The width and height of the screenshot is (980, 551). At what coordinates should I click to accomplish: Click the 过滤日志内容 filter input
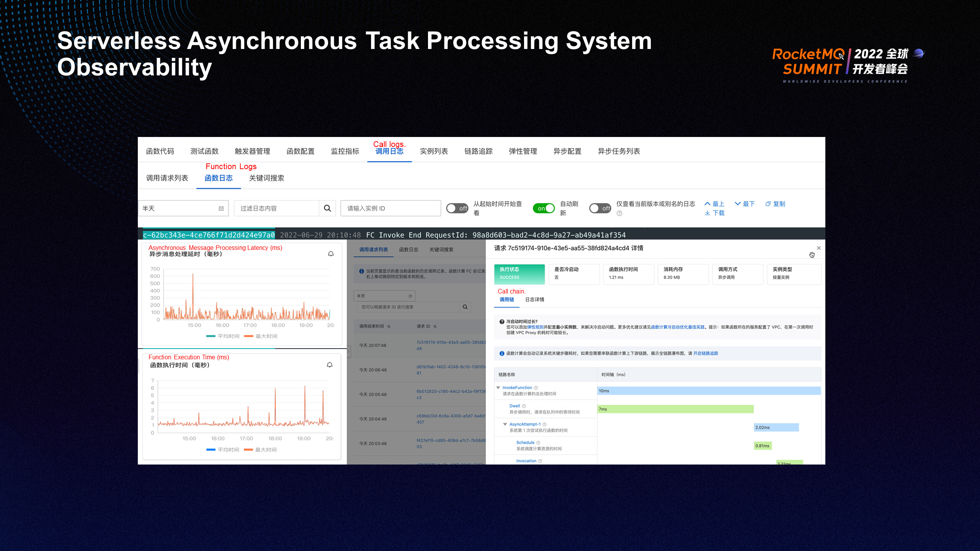pyautogui.click(x=276, y=208)
